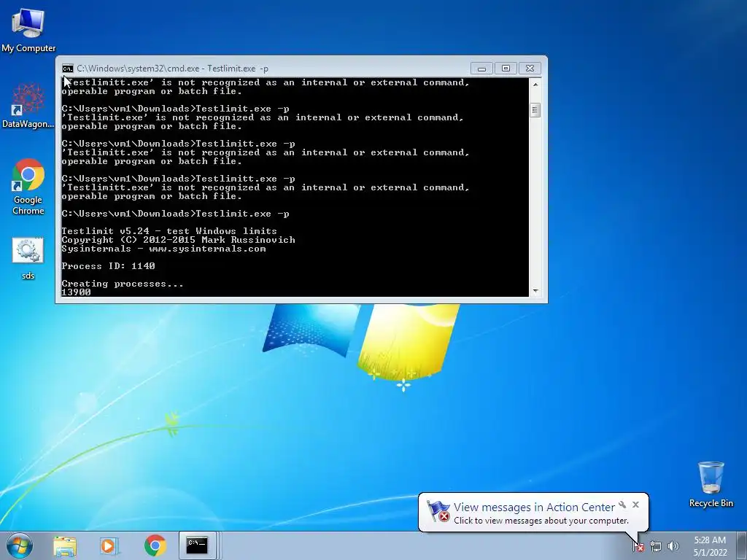Click the cmd scrollbar down arrow
The height and width of the screenshot is (560, 747).
(535, 290)
